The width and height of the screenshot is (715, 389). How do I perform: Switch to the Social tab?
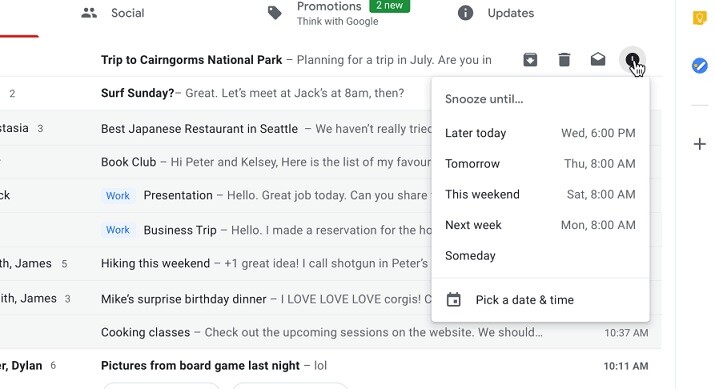pyautogui.click(x=113, y=13)
